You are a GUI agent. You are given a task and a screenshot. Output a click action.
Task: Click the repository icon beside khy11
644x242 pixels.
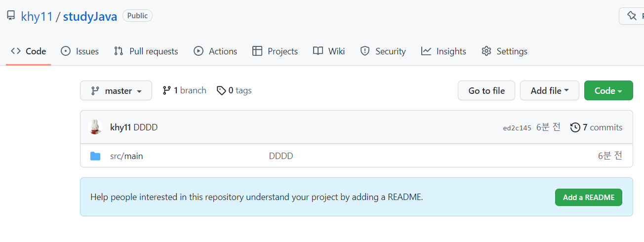pyautogui.click(x=11, y=16)
